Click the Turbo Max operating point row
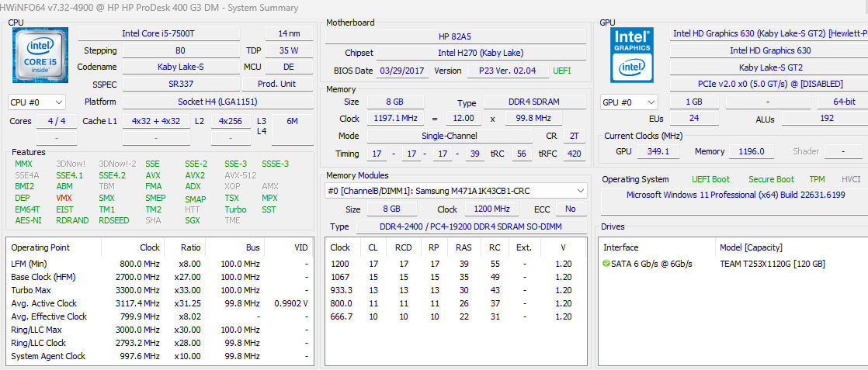Screen dimensions: 868x370 click(x=159, y=290)
